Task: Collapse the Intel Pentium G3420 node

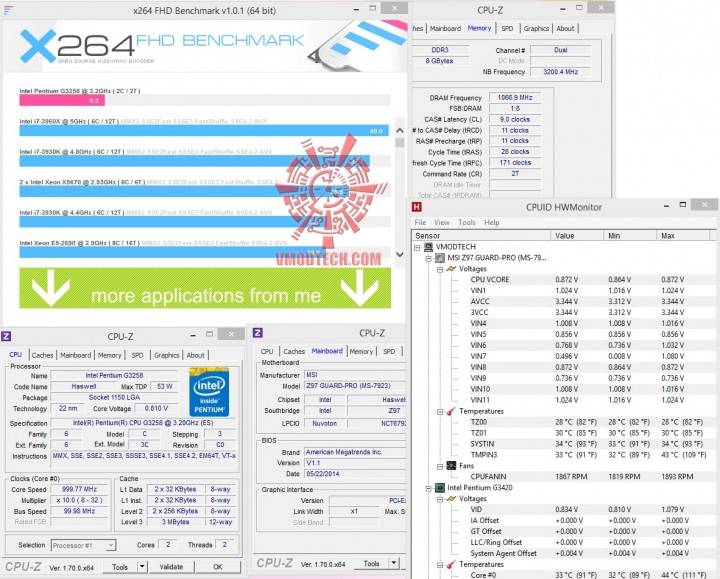Action: coord(428,489)
